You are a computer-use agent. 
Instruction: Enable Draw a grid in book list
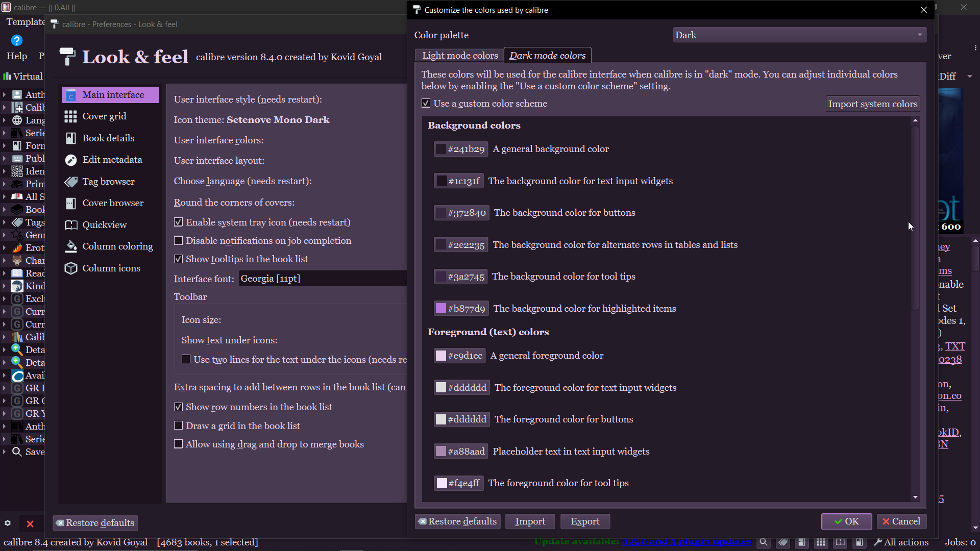(x=179, y=425)
